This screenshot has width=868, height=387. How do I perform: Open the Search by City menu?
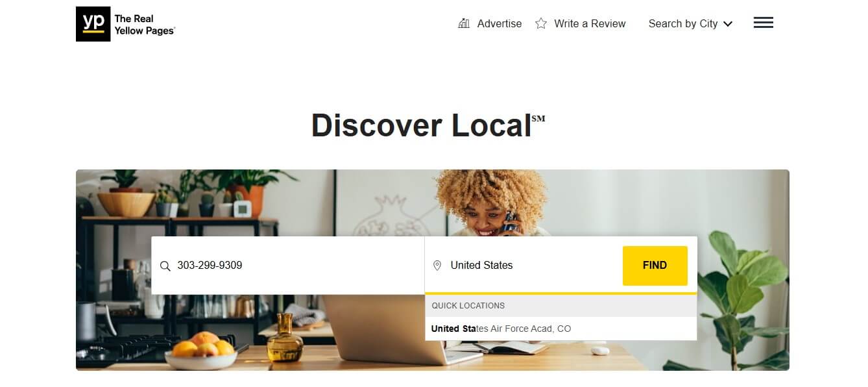tap(690, 23)
